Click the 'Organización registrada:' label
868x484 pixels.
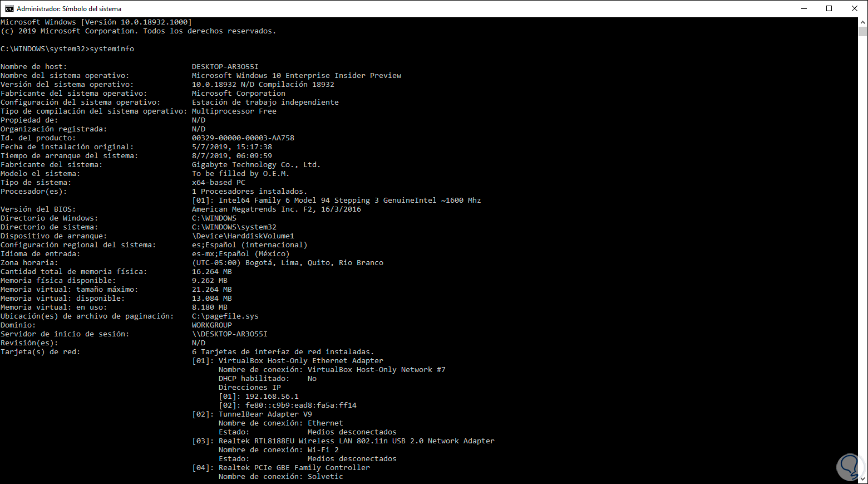click(54, 129)
